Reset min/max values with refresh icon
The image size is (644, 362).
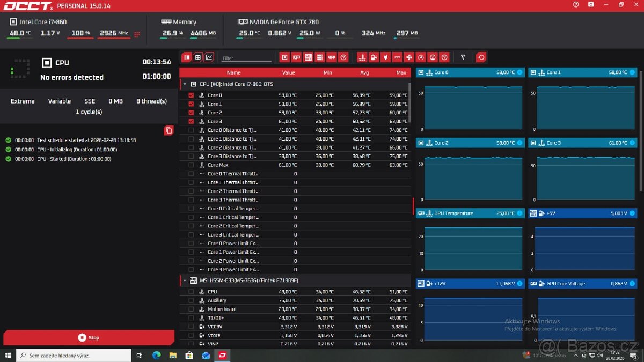[x=481, y=57]
